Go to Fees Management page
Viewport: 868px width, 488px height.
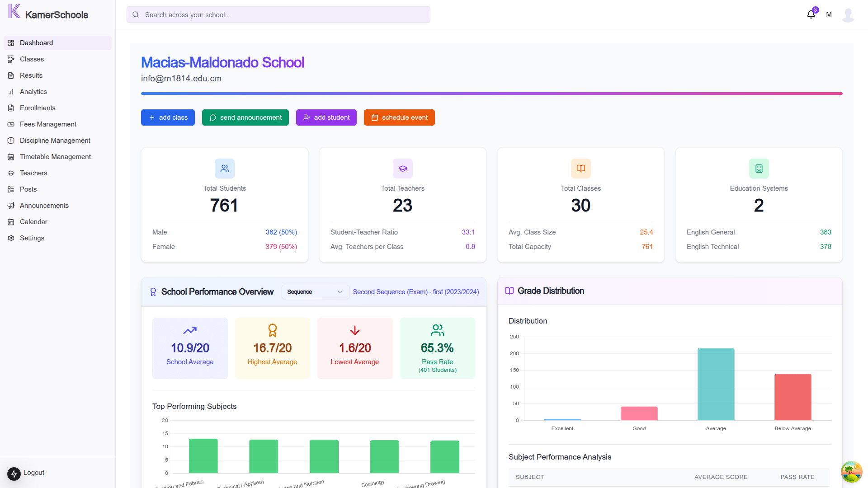[x=48, y=124]
